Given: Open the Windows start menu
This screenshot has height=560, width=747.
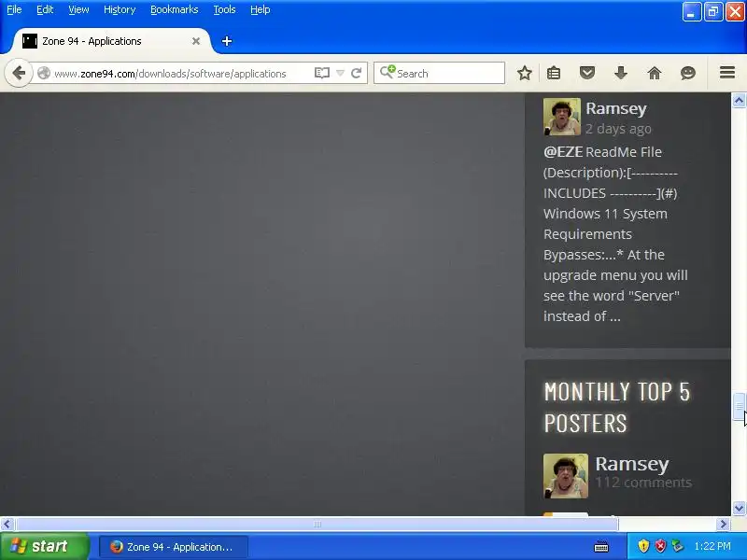Looking at the screenshot, I should pos(44,546).
